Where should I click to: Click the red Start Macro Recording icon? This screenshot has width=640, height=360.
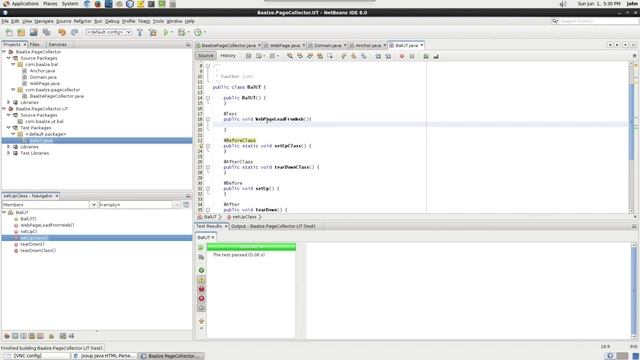(x=402, y=56)
